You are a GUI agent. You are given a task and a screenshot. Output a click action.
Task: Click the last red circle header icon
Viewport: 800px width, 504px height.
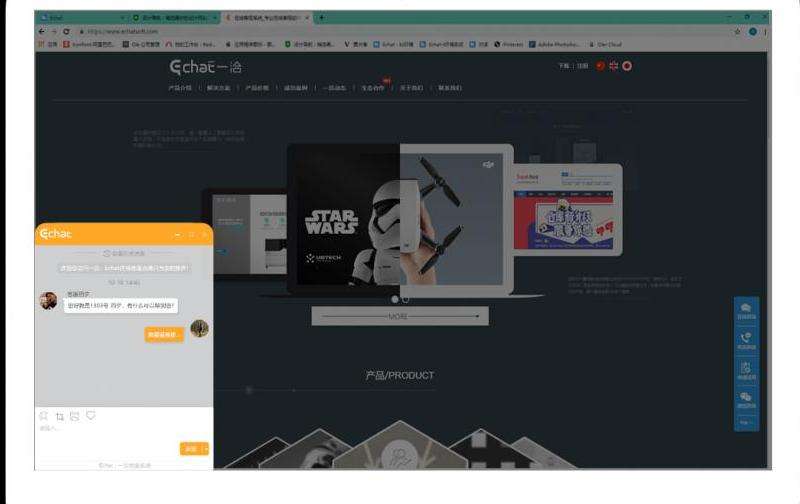(627, 66)
